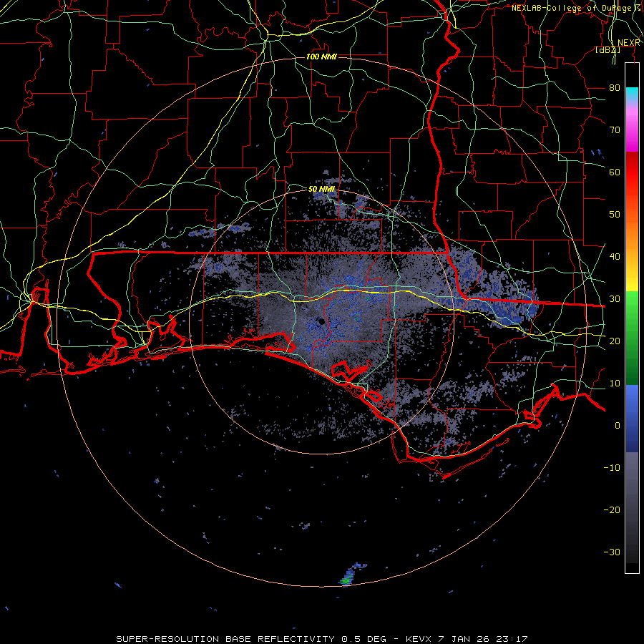Click the "50 NMI" range ring label
This screenshot has height=644, width=644.
(321, 189)
